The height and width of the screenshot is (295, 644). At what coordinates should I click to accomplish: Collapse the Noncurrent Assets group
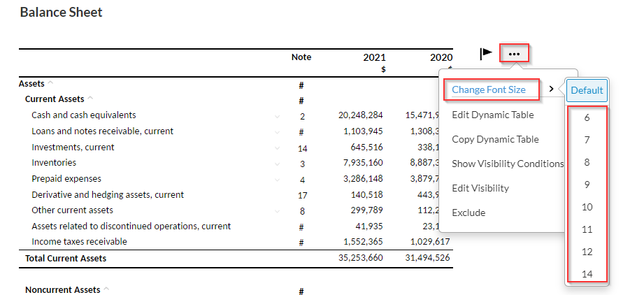(106, 289)
